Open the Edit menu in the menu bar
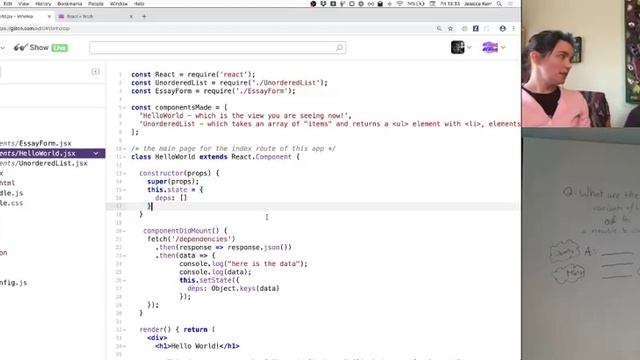The image size is (640, 360). click(x=8, y=4)
